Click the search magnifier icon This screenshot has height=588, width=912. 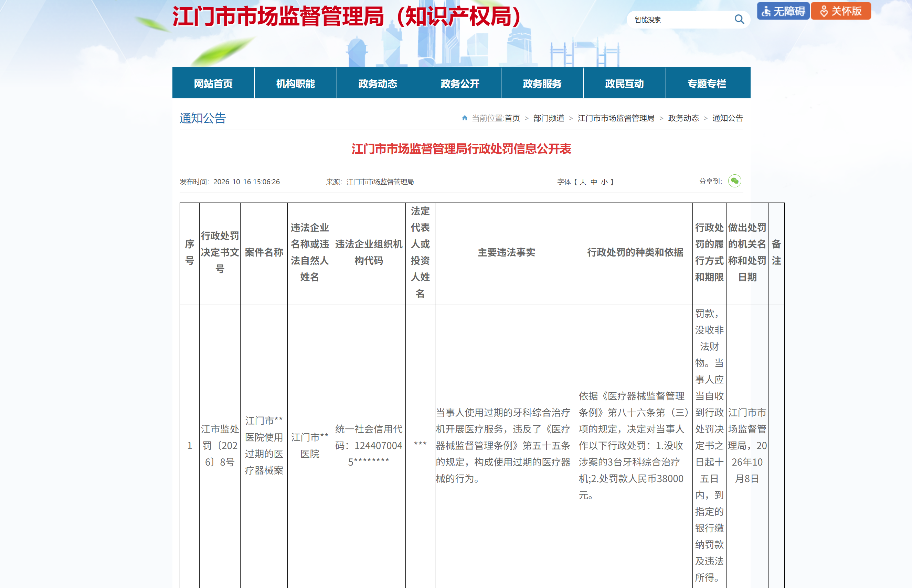point(739,20)
